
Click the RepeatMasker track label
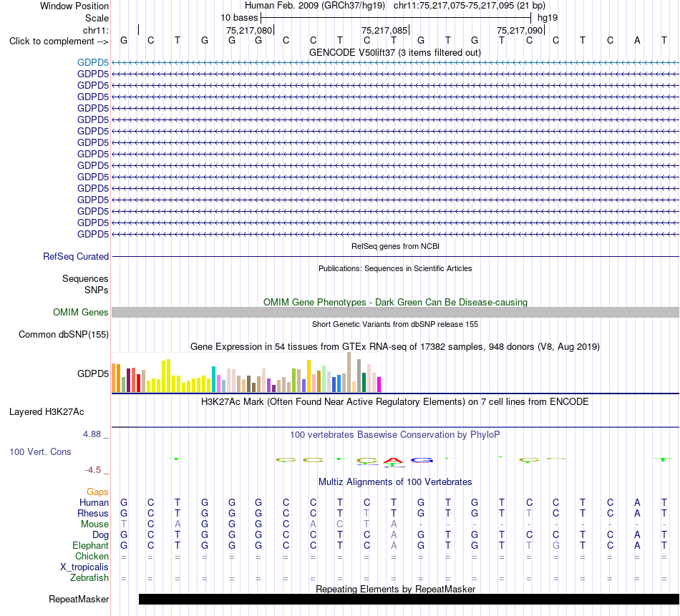click(79, 599)
